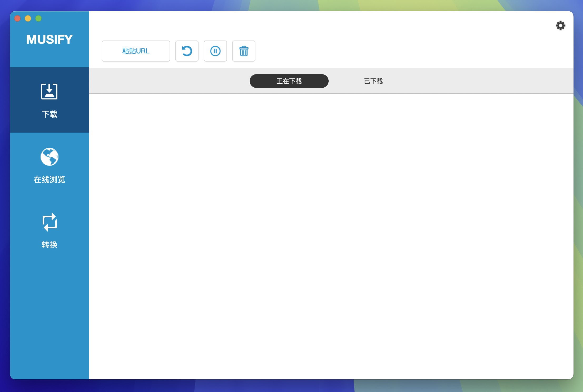
Task: Click the globe icon above 在线浏览
Action: 50,157
